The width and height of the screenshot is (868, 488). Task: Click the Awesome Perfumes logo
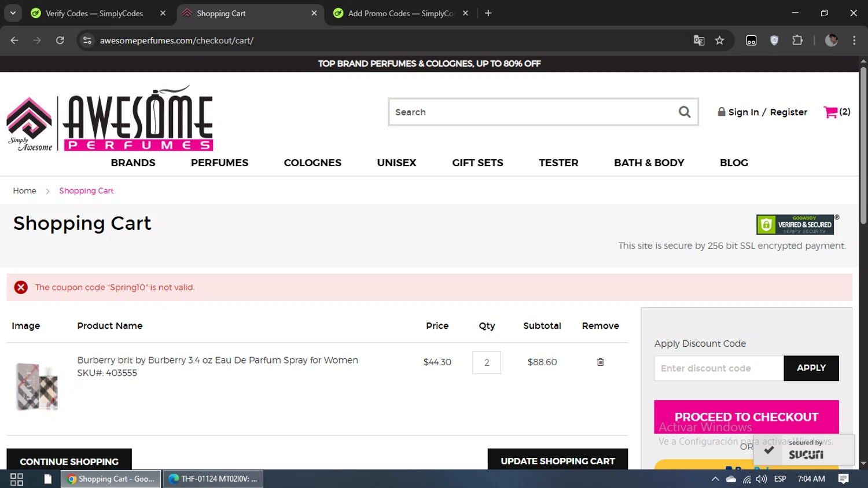click(110, 119)
